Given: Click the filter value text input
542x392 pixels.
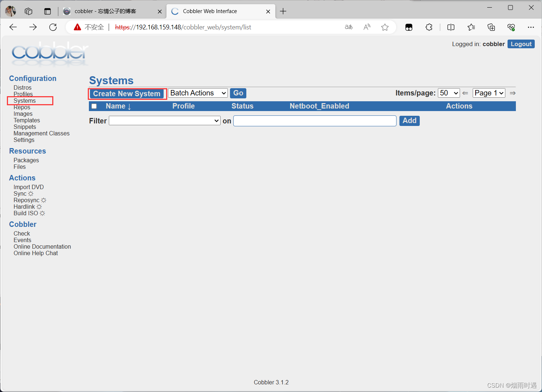Looking at the screenshot, I should click(315, 121).
